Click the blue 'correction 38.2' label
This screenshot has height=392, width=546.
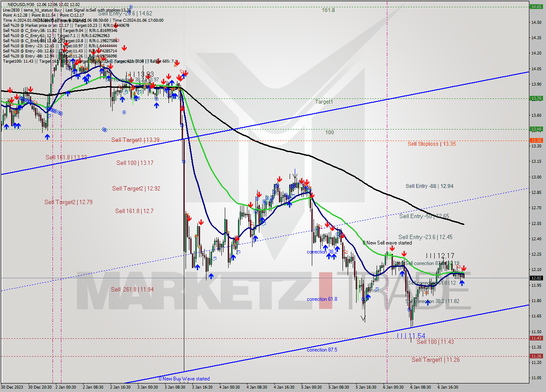point(322,252)
